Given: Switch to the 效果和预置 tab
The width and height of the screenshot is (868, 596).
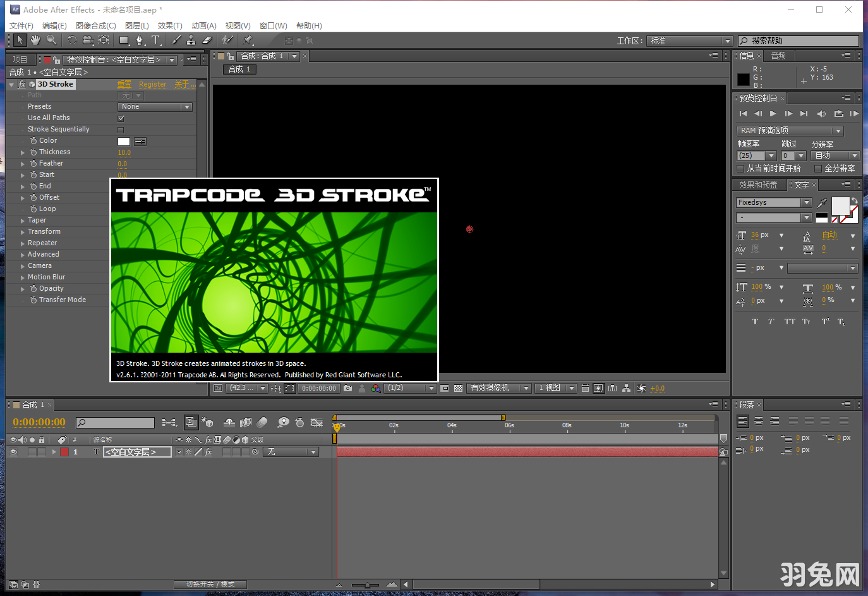Looking at the screenshot, I should [x=758, y=185].
